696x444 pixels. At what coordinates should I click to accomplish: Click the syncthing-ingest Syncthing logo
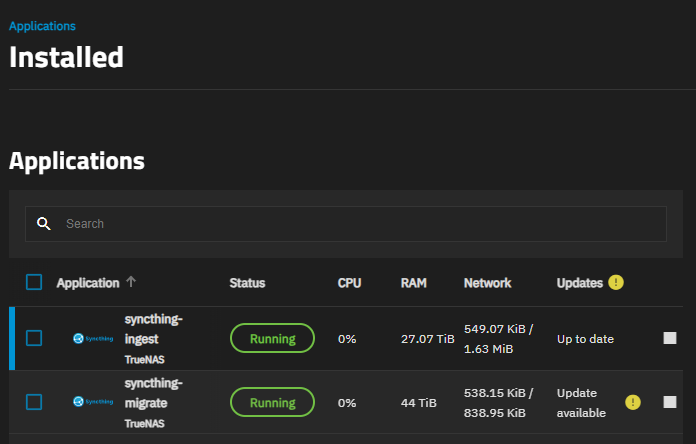coord(93,339)
